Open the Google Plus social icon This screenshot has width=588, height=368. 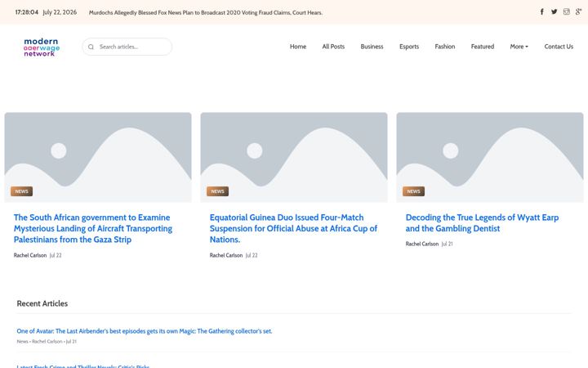coord(579,11)
